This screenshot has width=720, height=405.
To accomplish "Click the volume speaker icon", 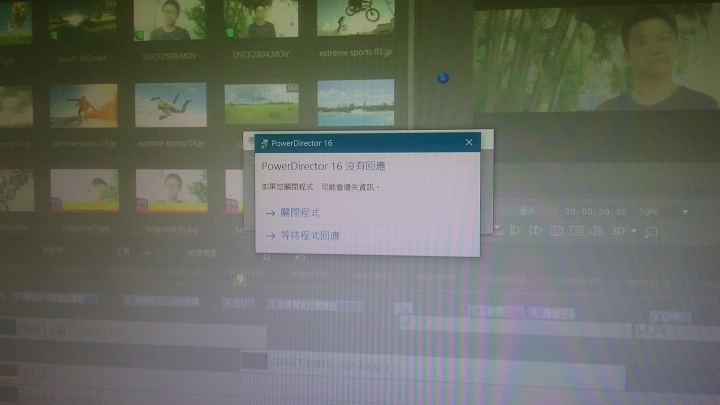I will click(x=596, y=231).
